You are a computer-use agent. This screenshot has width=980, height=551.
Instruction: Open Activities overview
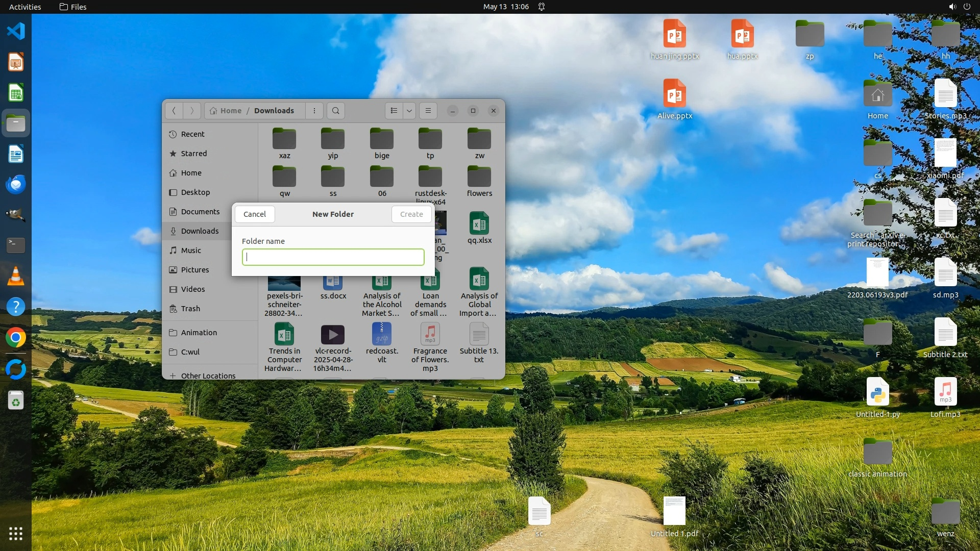tap(24, 7)
